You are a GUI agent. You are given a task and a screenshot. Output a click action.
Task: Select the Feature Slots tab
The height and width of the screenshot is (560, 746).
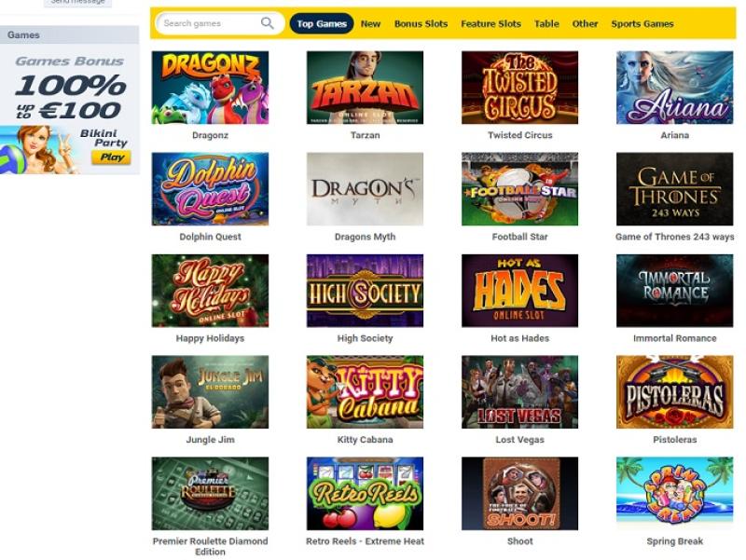point(490,24)
